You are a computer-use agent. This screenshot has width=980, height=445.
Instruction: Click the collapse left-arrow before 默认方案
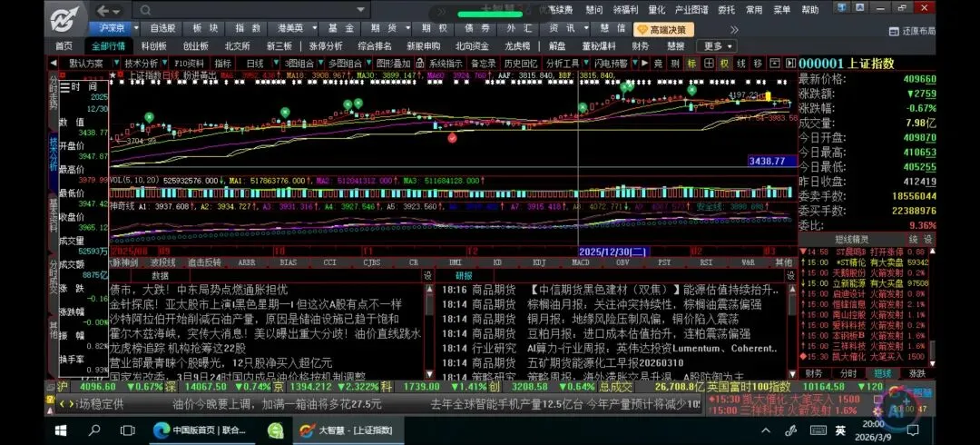54,64
